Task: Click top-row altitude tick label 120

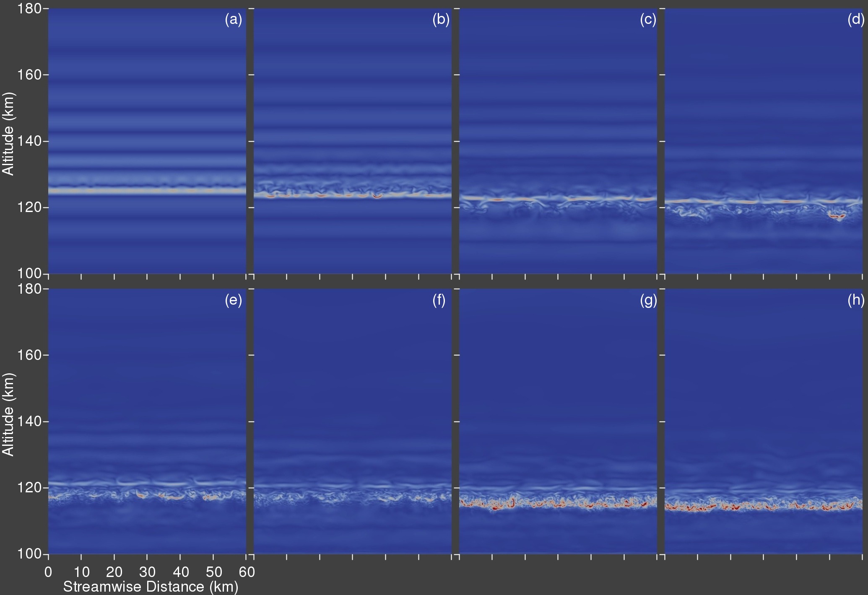Action: pos(29,207)
